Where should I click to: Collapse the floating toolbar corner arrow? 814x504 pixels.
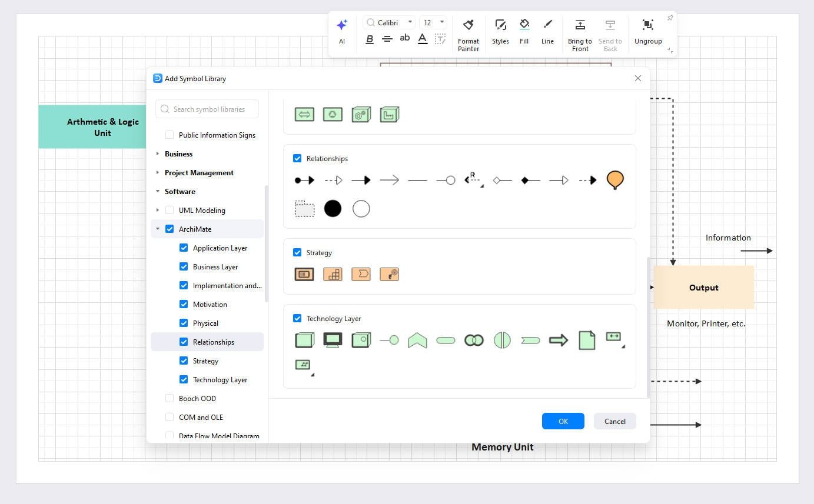coord(670,51)
